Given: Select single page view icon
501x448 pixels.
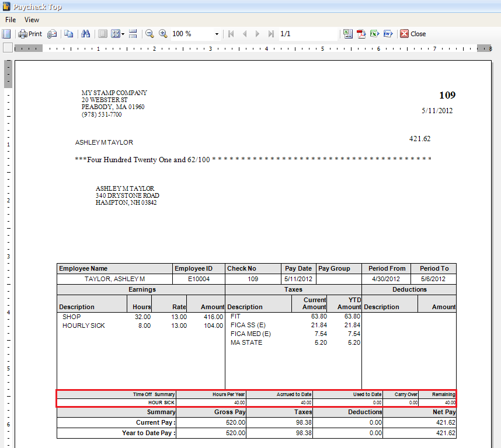Looking at the screenshot, I should coord(103,34).
